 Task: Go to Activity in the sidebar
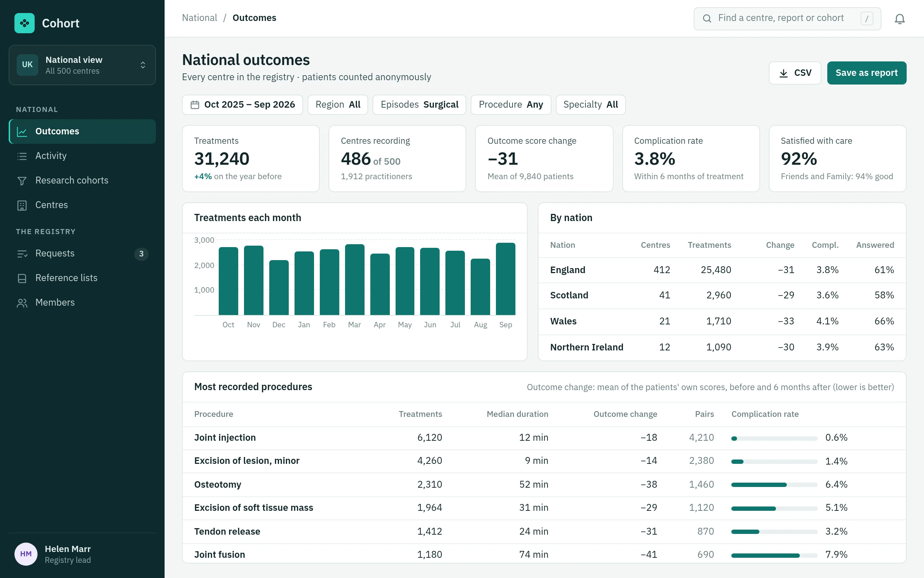[82, 156]
